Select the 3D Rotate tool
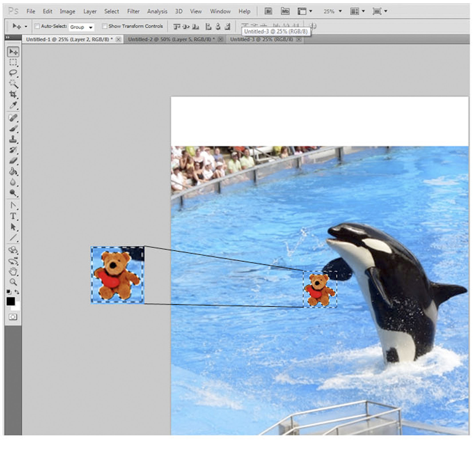476x450 pixels. click(x=13, y=250)
